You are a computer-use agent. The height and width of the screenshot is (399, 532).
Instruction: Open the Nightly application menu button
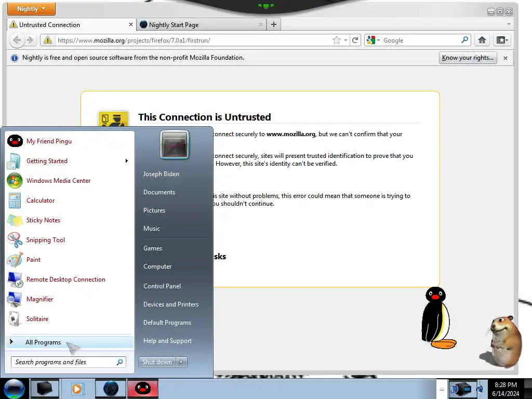[x=31, y=8]
